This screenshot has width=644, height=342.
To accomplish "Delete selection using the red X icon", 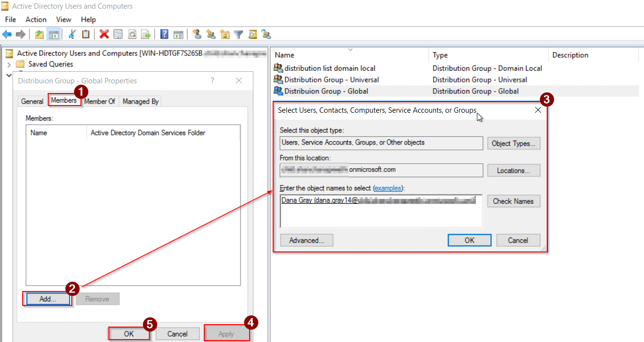I will coord(104,34).
